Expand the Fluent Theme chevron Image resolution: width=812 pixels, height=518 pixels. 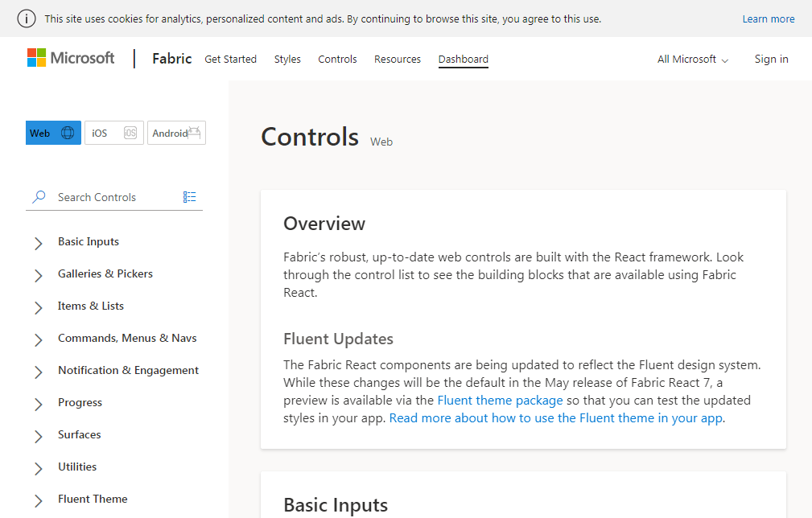(39, 500)
